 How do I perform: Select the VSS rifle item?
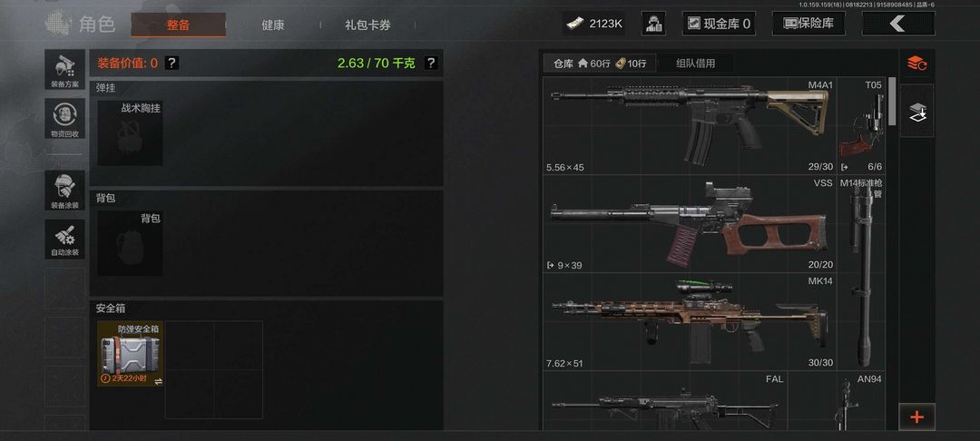pyautogui.click(x=690, y=223)
